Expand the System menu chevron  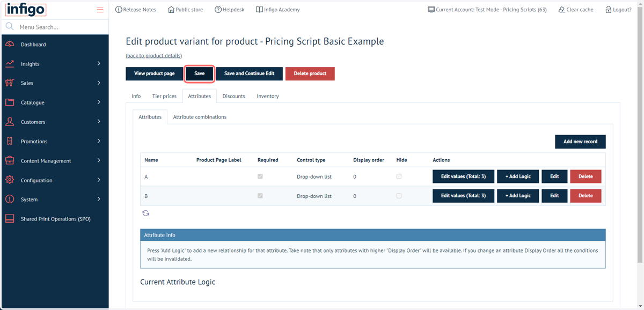click(x=99, y=199)
